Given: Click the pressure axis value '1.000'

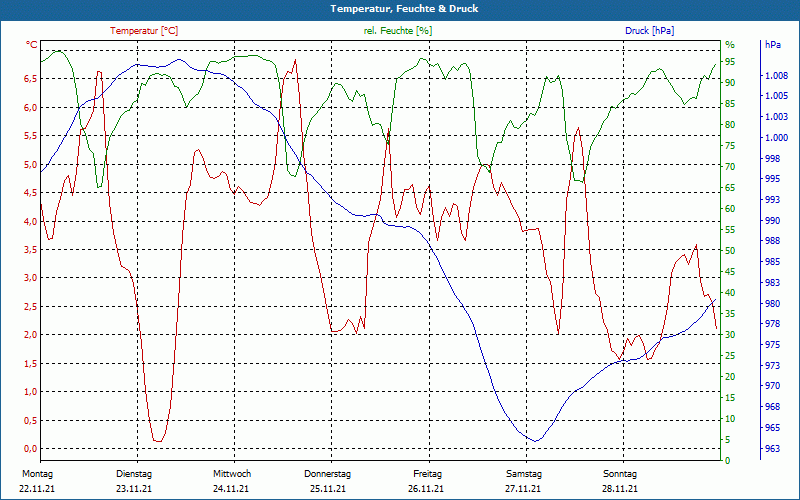Looking at the screenshot, I should pos(777,138).
